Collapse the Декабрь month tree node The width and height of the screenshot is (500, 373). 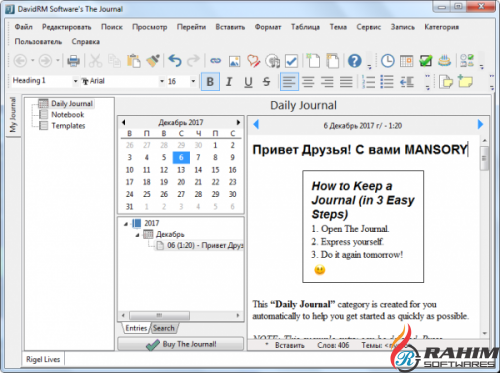(x=137, y=235)
